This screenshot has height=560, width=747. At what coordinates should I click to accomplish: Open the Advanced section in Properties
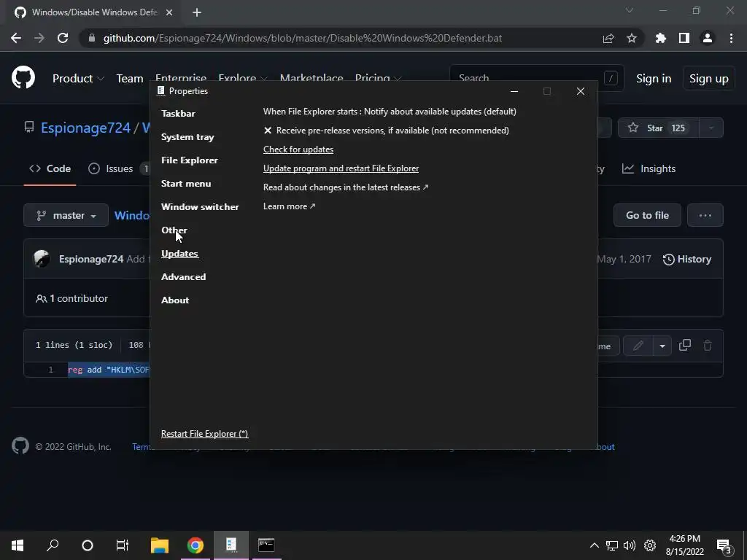click(x=183, y=276)
